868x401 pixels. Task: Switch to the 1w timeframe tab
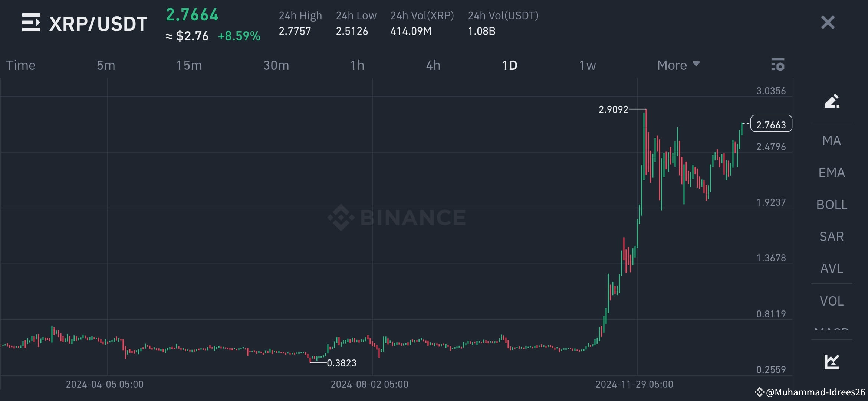click(x=587, y=65)
